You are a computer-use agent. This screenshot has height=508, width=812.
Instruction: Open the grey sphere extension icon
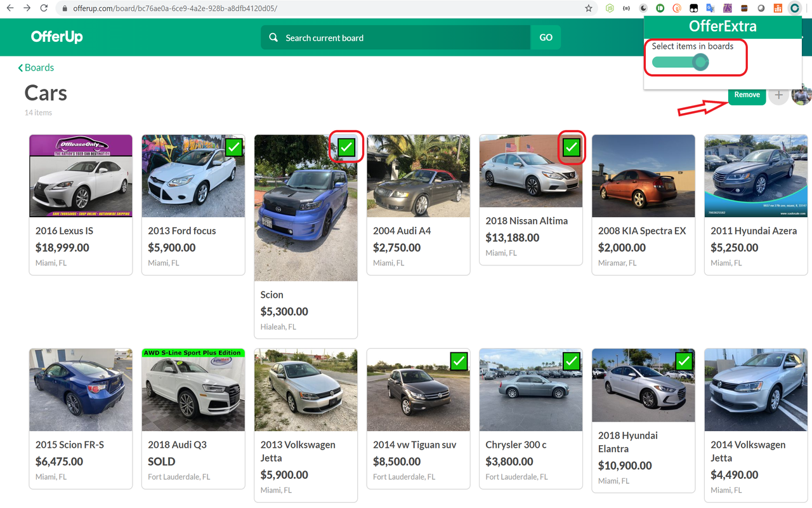point(761,8)
